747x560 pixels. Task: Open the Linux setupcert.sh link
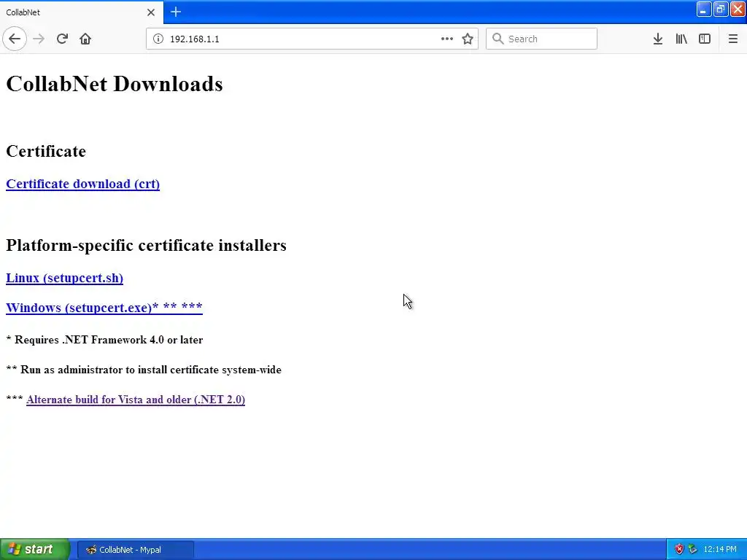64,278
